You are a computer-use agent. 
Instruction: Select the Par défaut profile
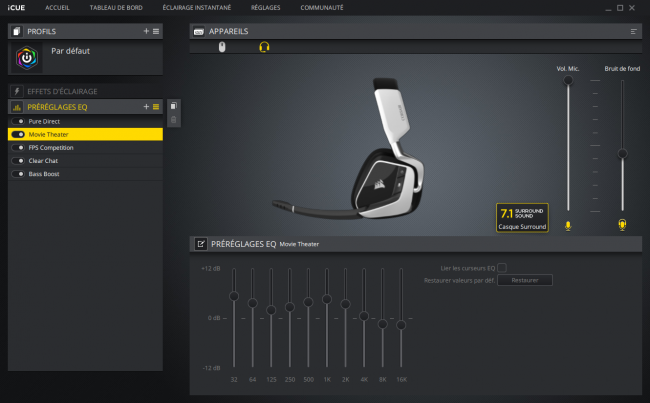pos(85,58)
